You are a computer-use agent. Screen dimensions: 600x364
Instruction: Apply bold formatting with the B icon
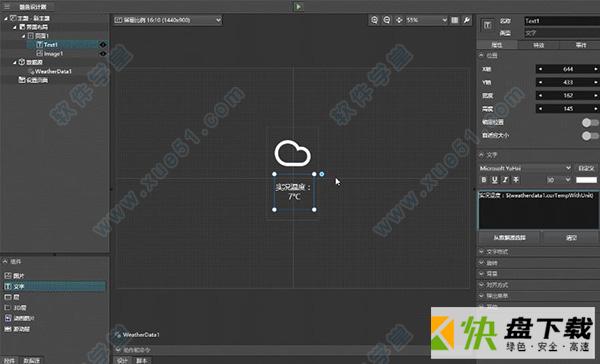coord(484,180)
